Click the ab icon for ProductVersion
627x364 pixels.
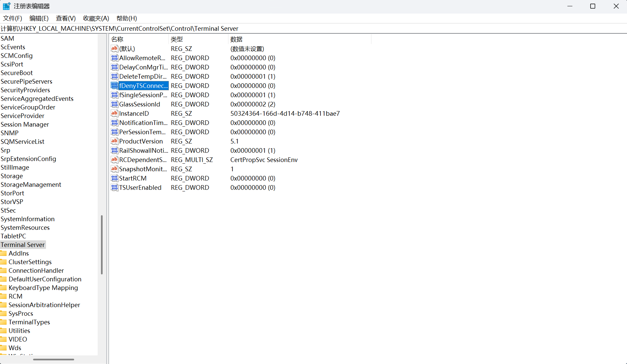[x=114, y=141]
